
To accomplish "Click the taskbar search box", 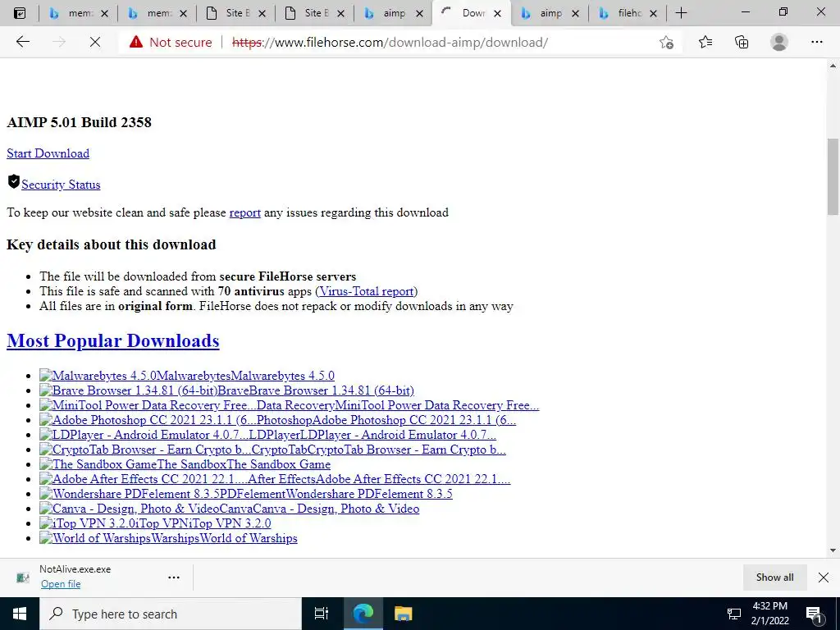I will 171,614.
